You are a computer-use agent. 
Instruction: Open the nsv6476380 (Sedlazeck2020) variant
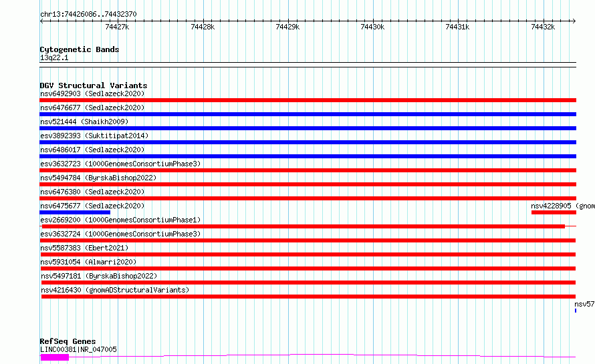click(92, 192)
